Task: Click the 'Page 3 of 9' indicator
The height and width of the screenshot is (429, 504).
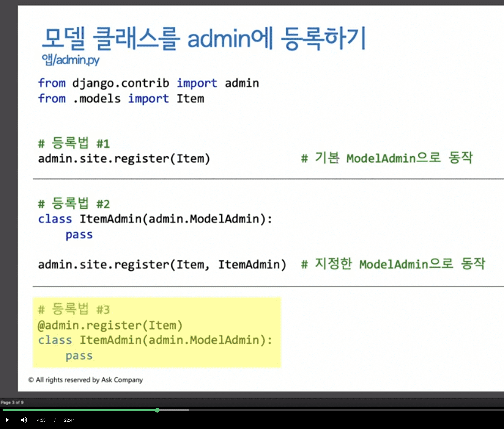Action: (12, 402)
